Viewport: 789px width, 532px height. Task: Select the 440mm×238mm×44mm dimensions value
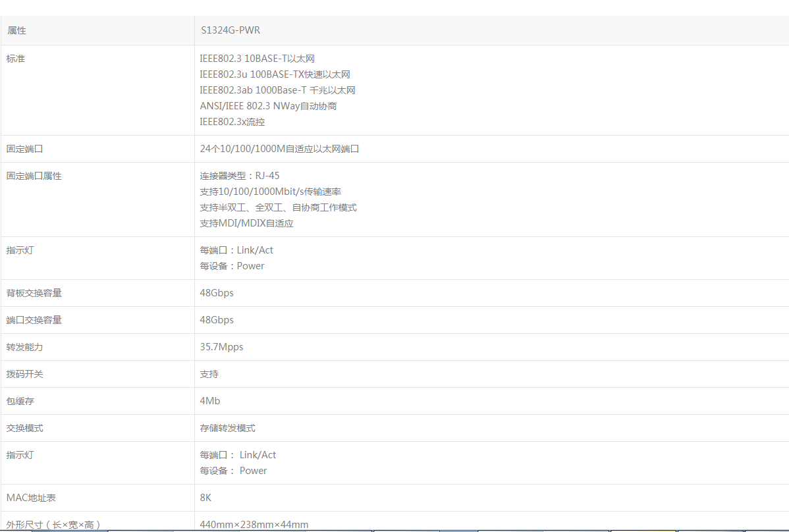254,525
